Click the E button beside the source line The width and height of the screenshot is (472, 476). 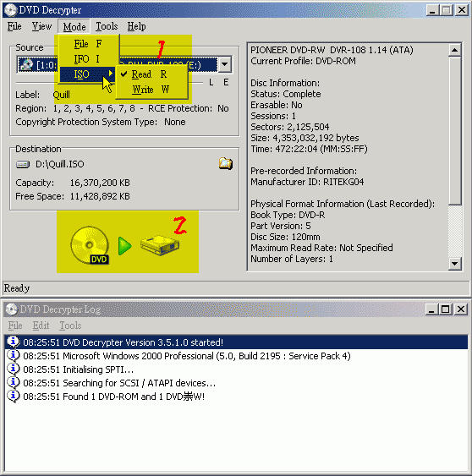click(x=226, y=82)
